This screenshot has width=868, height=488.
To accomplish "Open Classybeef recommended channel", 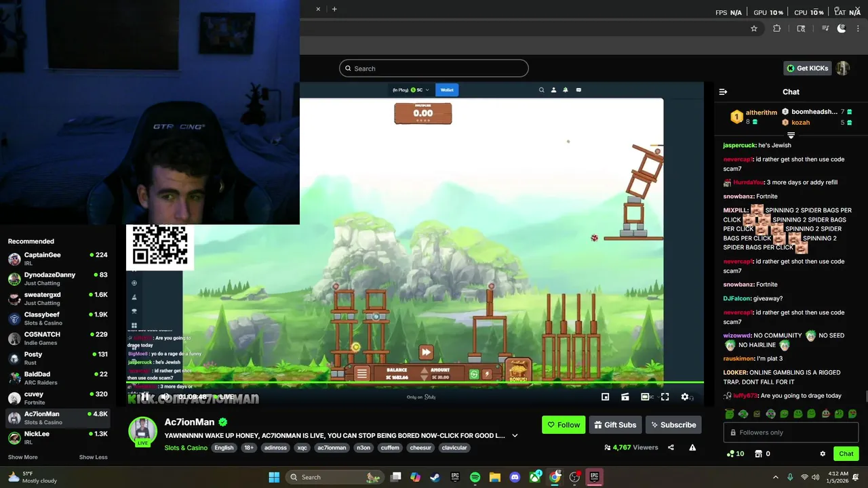I will (58, 319).
